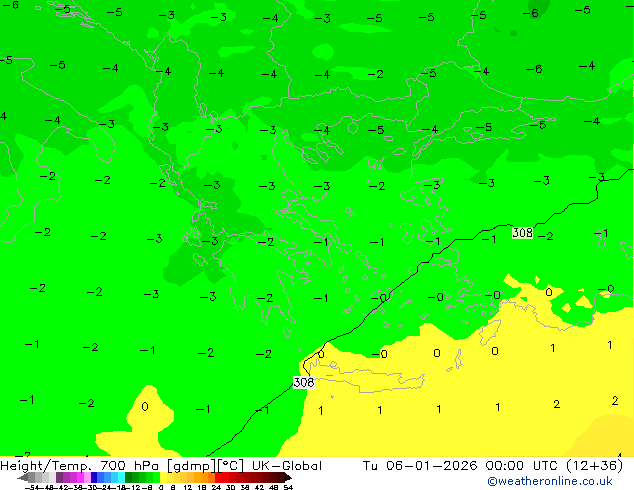Viewport: 634px width, 490px height.
Task: Click the cyan segment of the color scale
Action: tap(121, 477)
